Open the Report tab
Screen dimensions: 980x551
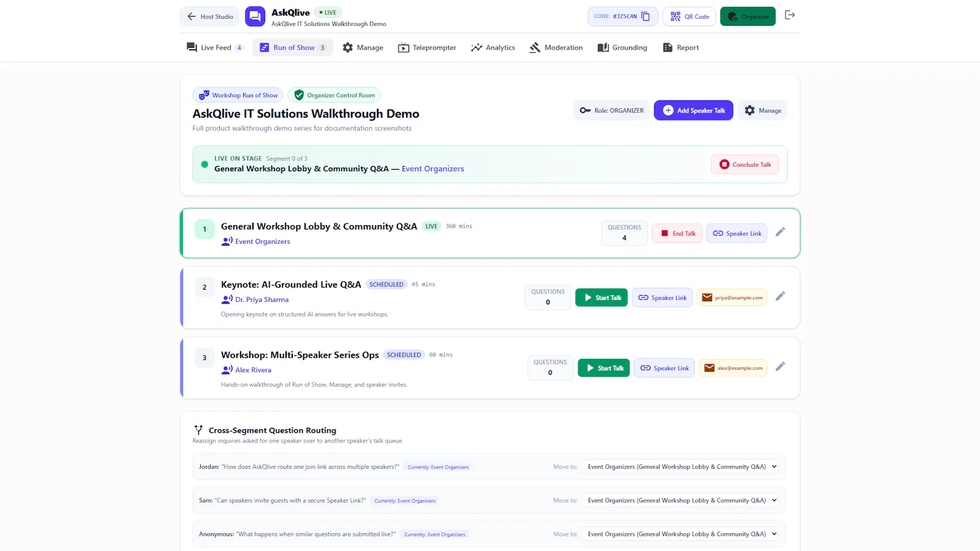[x=680, y=48]
